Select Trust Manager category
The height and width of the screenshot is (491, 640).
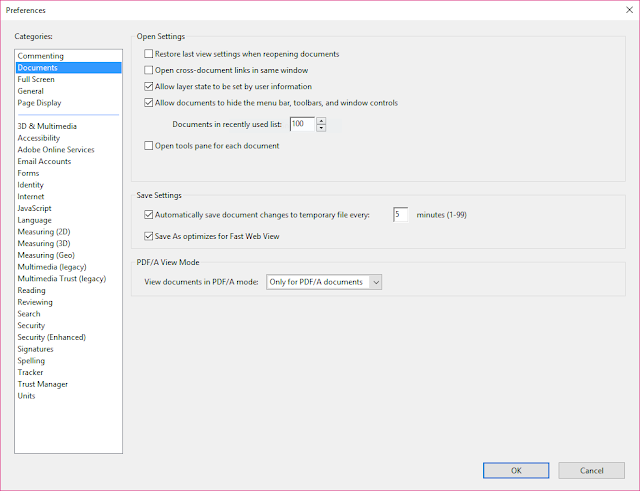68,384
